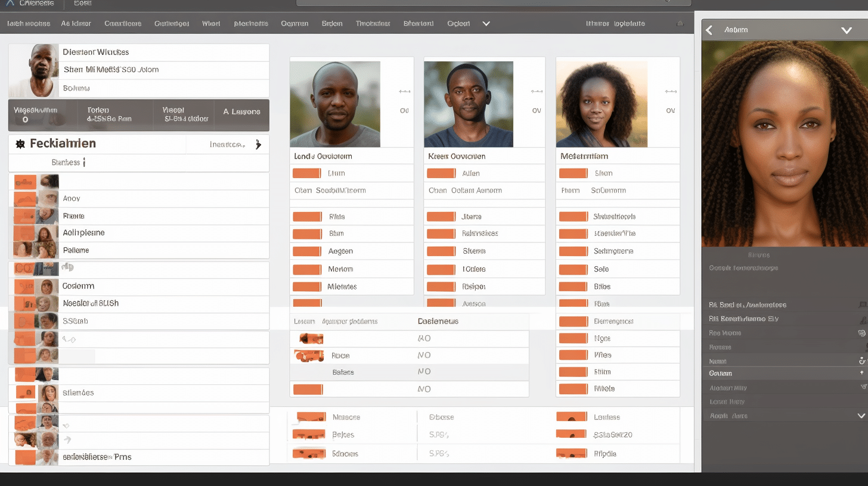Click the Oeram row in the right panel

pyautogui.click(x=785, y=373)
